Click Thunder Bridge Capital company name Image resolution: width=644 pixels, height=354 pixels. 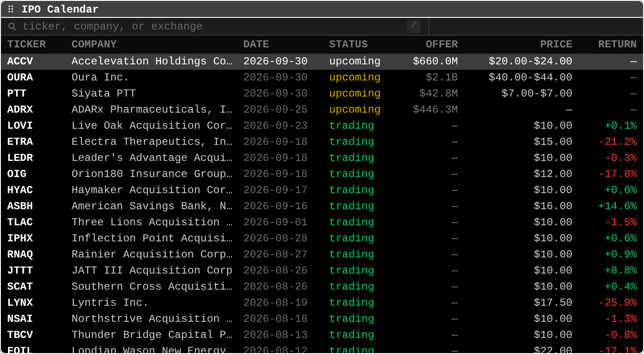152,335
